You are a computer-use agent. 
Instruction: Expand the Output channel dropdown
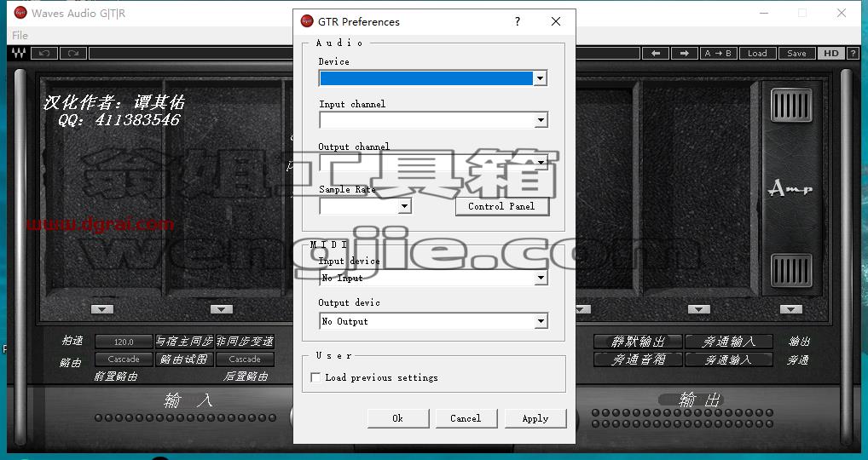coord(541,163)
